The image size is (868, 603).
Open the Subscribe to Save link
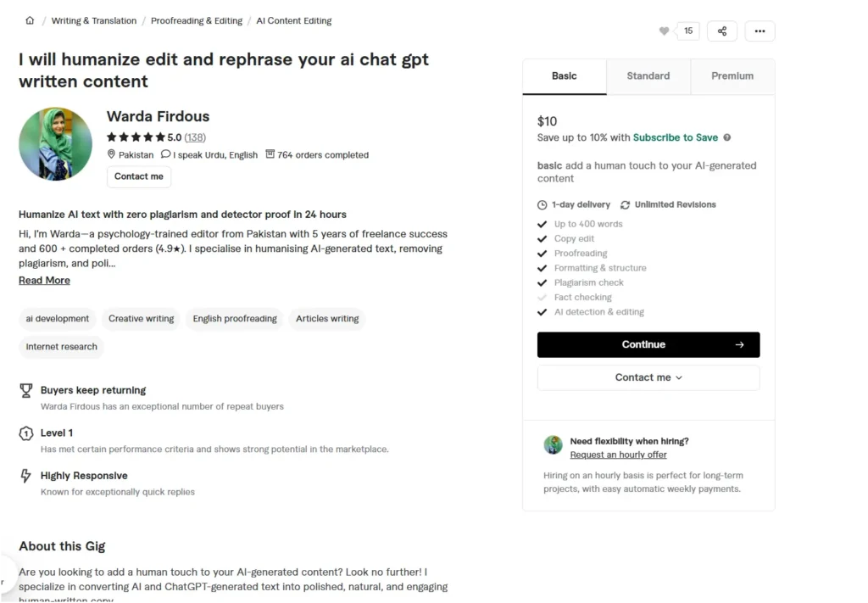[x=675, y=137]
